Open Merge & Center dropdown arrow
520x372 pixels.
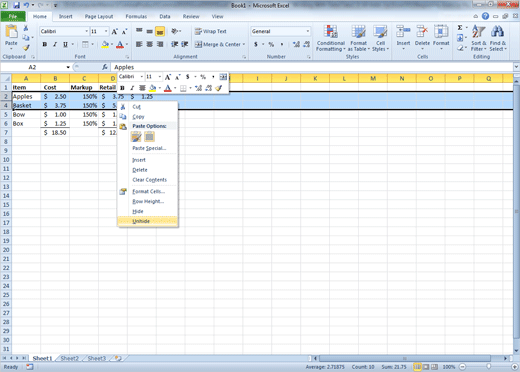pyautogui.click(x=244, y=44)
